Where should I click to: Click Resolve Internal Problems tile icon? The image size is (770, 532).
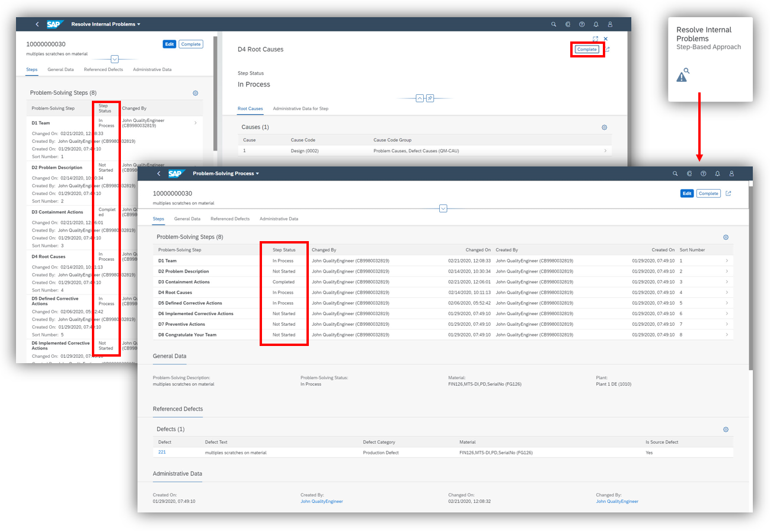pyautogui.click(x=683, y=75)
